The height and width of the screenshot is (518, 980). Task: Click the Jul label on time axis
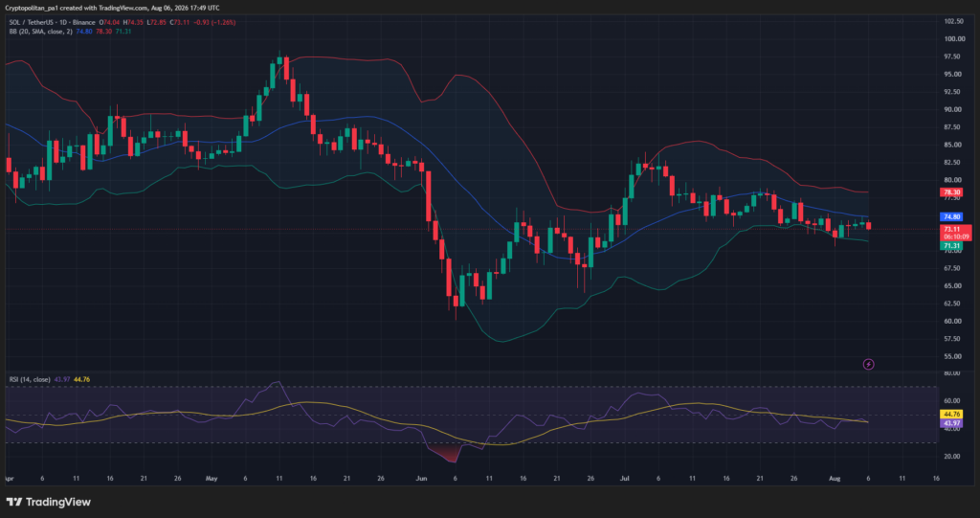624,479
